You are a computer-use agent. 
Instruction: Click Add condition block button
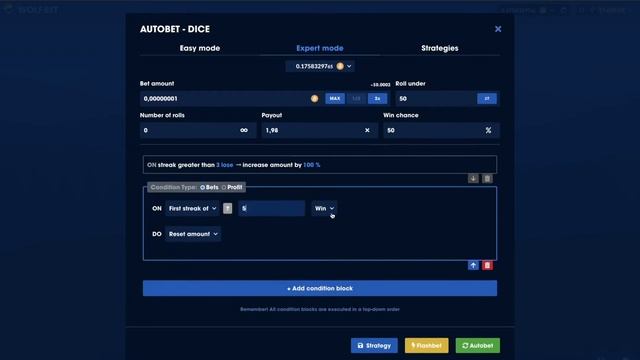pos(320,288)
